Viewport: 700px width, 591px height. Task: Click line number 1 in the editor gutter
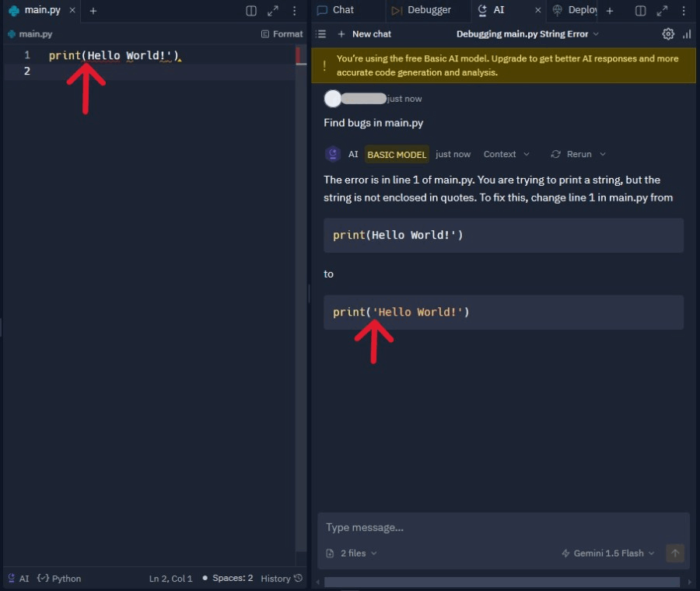tap(27, 55)
